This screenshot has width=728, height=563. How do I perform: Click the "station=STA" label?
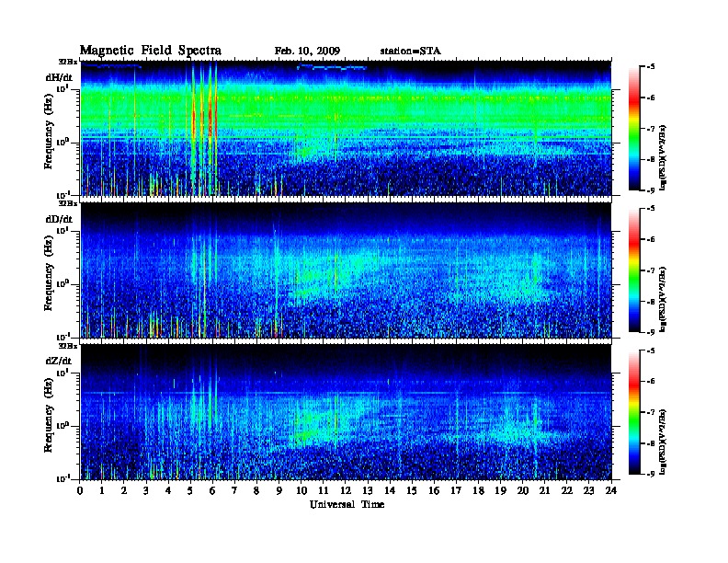tap(410, 52)
